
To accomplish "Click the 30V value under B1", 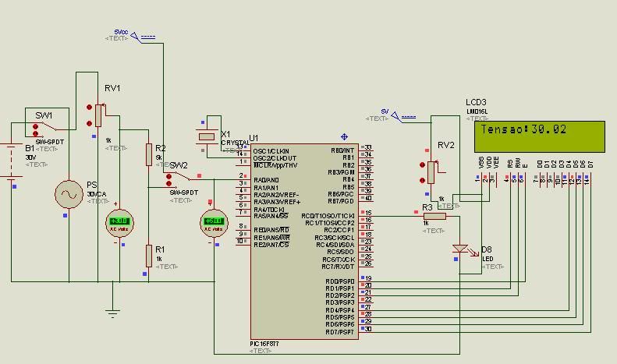I will pos(30,157).
